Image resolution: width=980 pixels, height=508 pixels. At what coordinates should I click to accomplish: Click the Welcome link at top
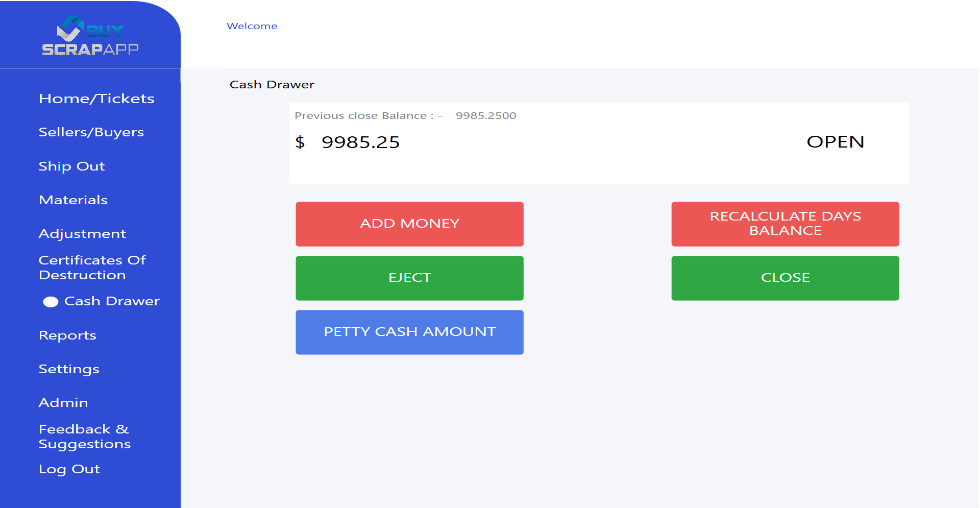pyautogui.click(x=252, y=26)
